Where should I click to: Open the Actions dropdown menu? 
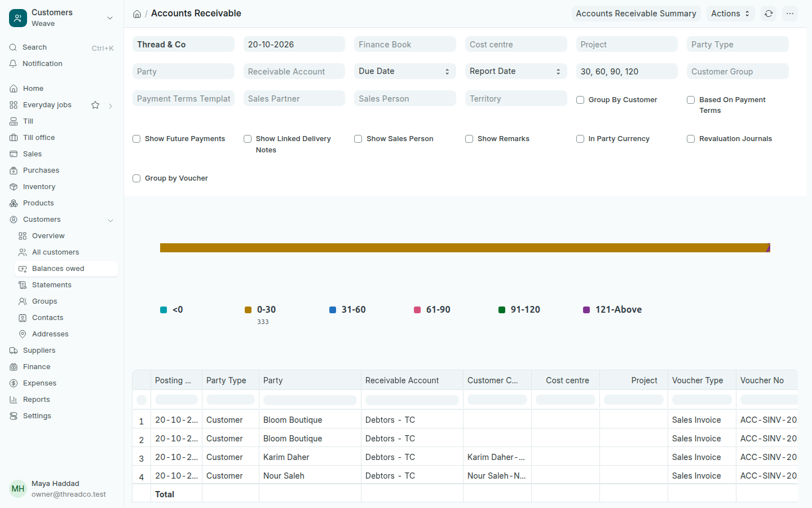click(730, 14)
